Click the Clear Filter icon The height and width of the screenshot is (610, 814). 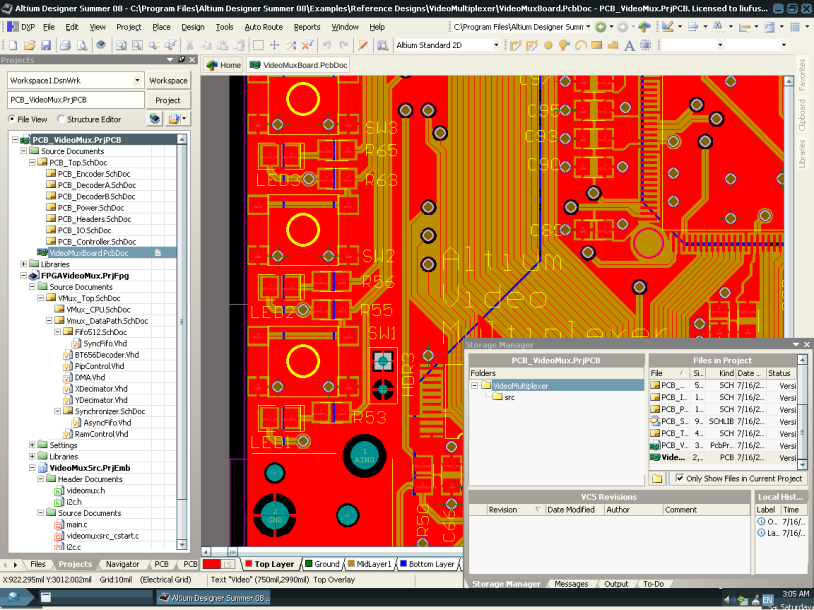(x=307, y=46)
